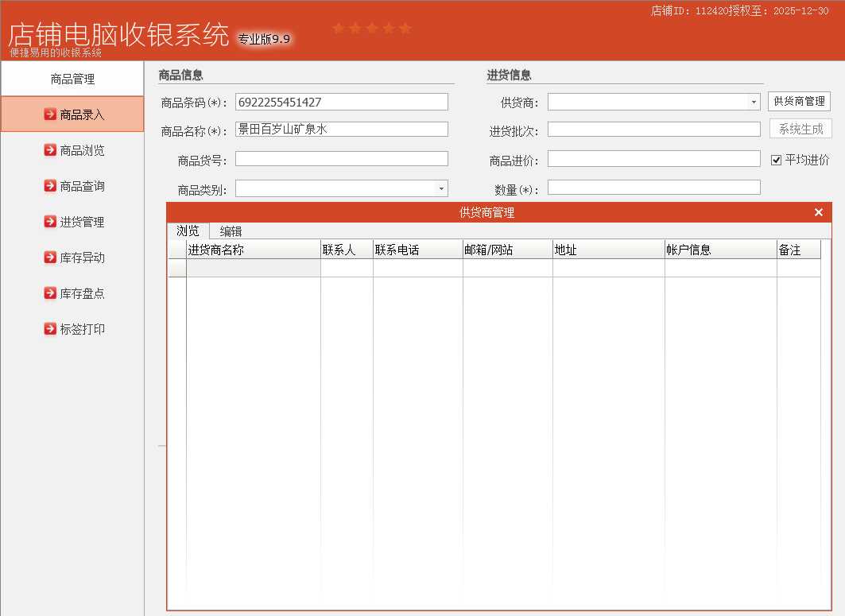Screen dimensions: 845x616
Task: Expand the 商品类别 dropdown
Action: coord(441,188)
